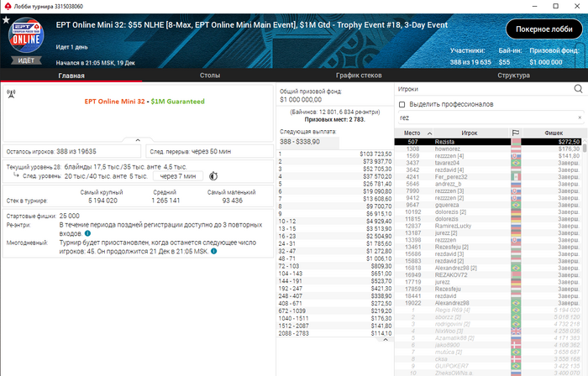Click the flag column header icon

(516, 133)
